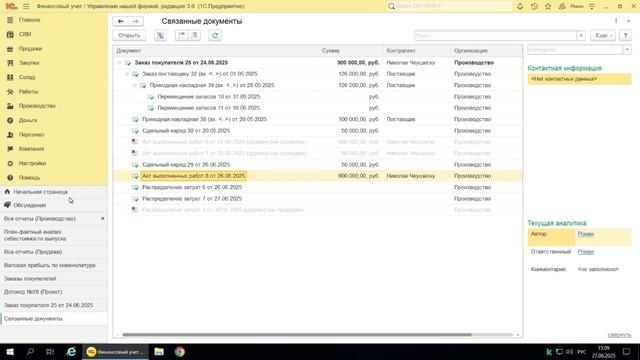This screenshot has width=640, height=360.
Task: Click the horizontal scrollbar of the list
Action: (x=297, y=335)
